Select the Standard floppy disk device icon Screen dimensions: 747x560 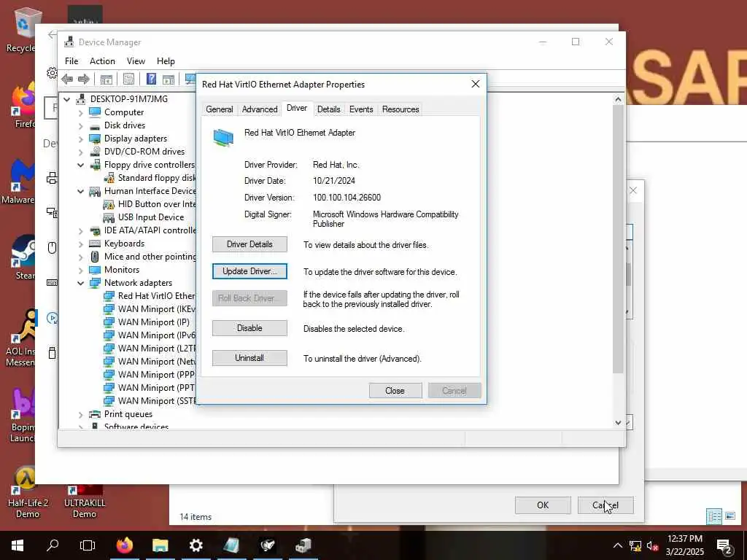click(109, 178)
